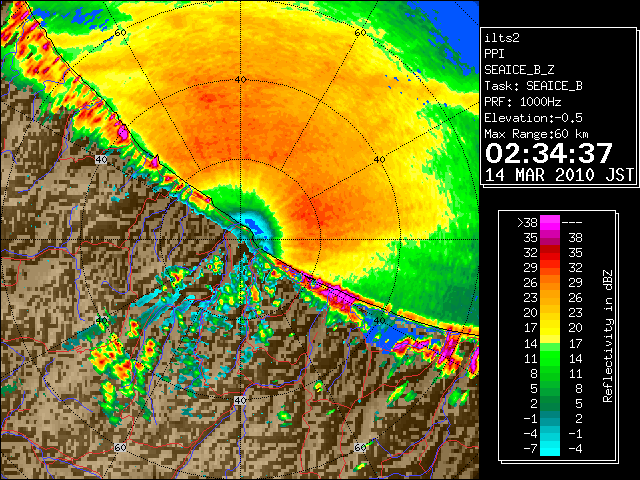Pick the yellow 17–20 dBZ color swatch
640x480 pixels.
[x=550, y=328]
